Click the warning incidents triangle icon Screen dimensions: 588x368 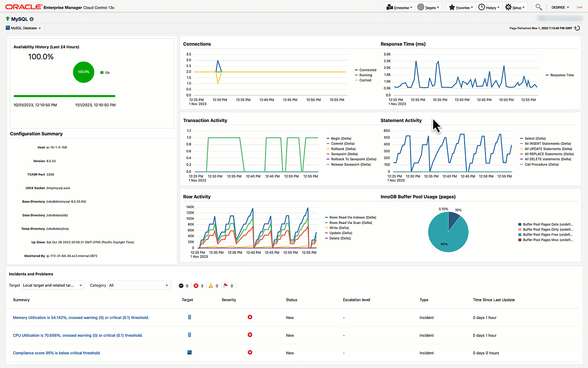tap(211, 286)
